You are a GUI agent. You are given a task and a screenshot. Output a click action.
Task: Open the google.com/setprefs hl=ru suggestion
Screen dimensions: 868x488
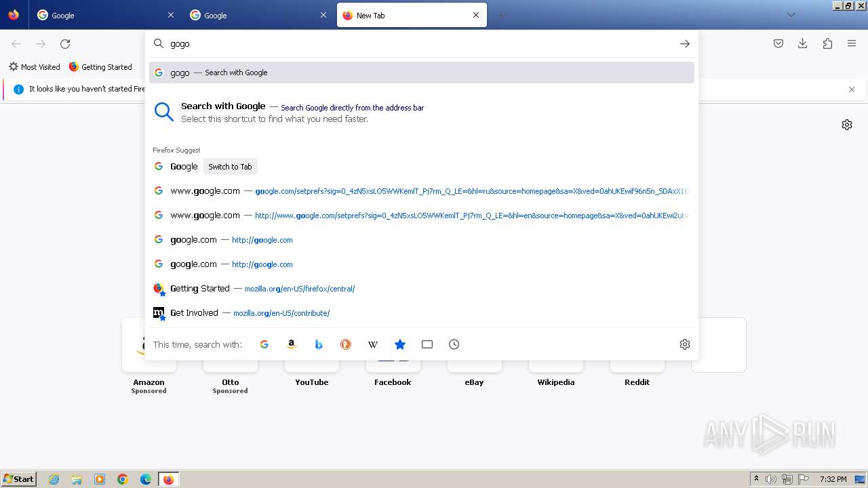pos(422,191)
